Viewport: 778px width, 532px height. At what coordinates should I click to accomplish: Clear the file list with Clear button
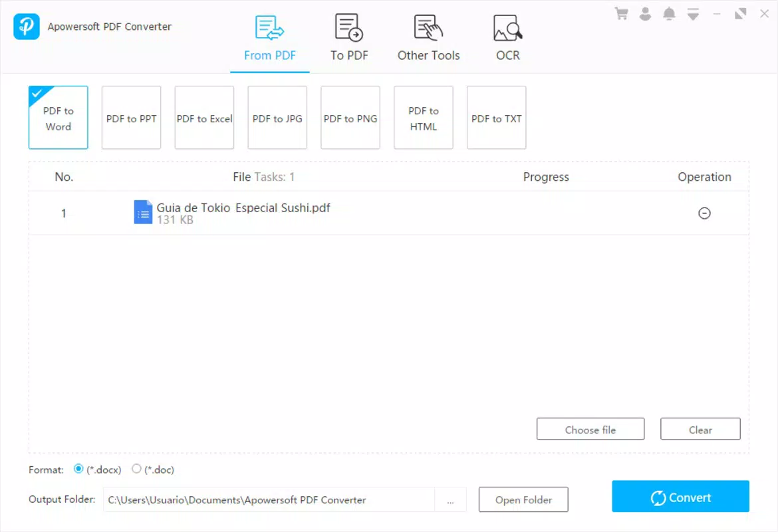click(x=700, y=430)
